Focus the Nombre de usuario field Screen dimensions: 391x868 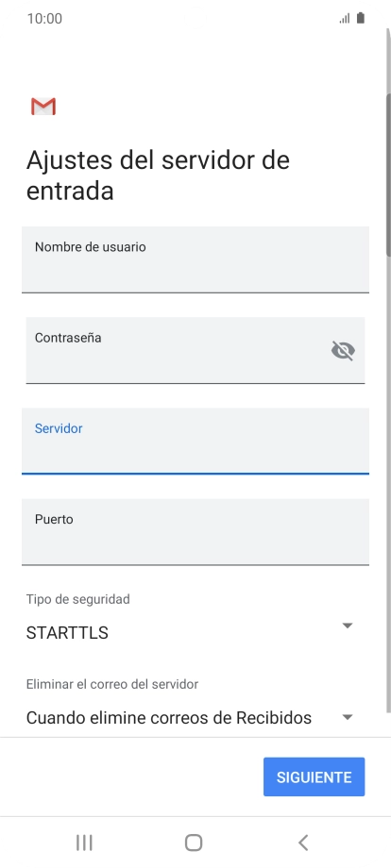click(x=195, y=259)
